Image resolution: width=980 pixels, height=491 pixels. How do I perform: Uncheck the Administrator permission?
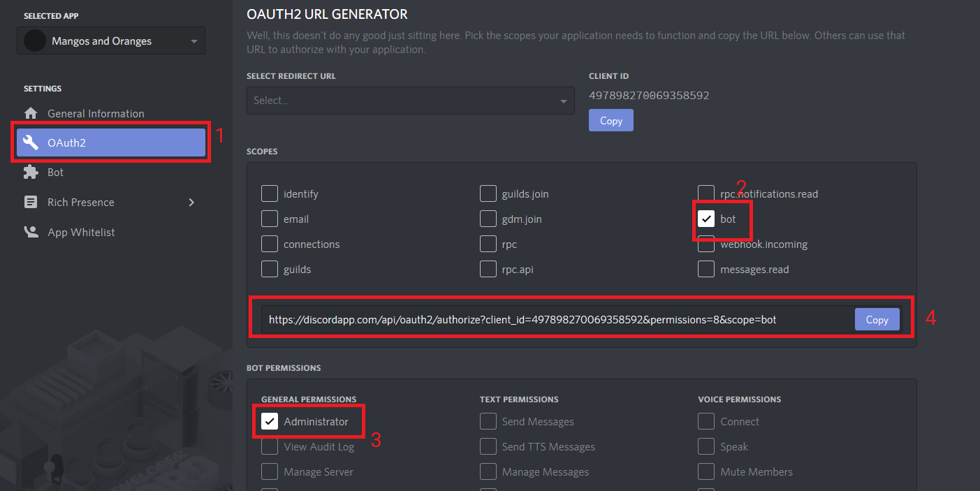pos(270,421)
